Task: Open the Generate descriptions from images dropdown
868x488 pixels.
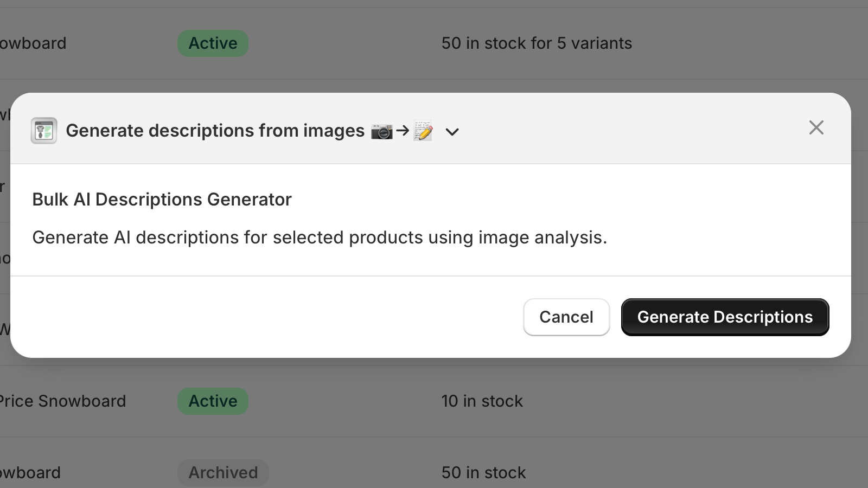Action: point(452,132)
